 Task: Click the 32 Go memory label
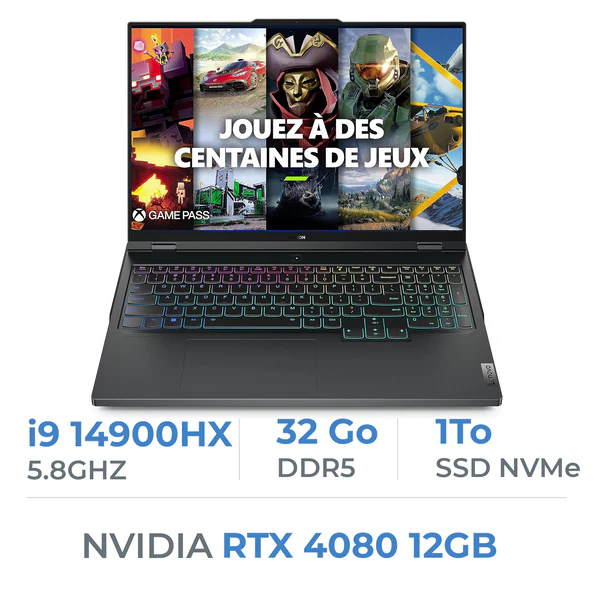pyautogui.click(x=327, y=432)
